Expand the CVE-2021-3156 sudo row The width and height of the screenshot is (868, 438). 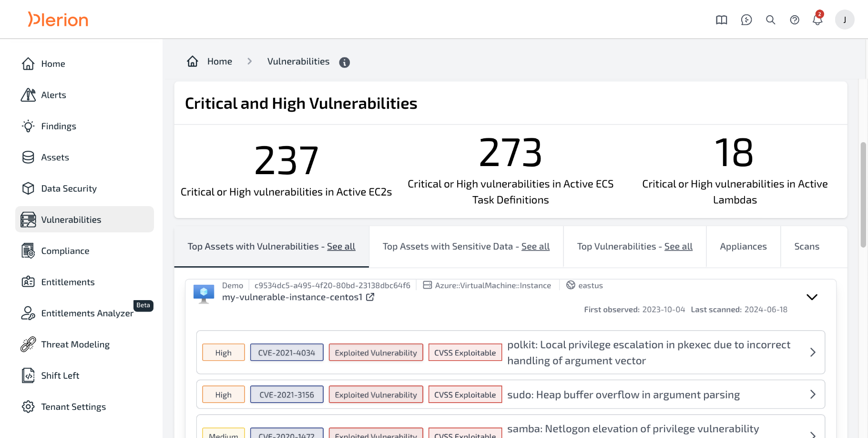point(813,394)
